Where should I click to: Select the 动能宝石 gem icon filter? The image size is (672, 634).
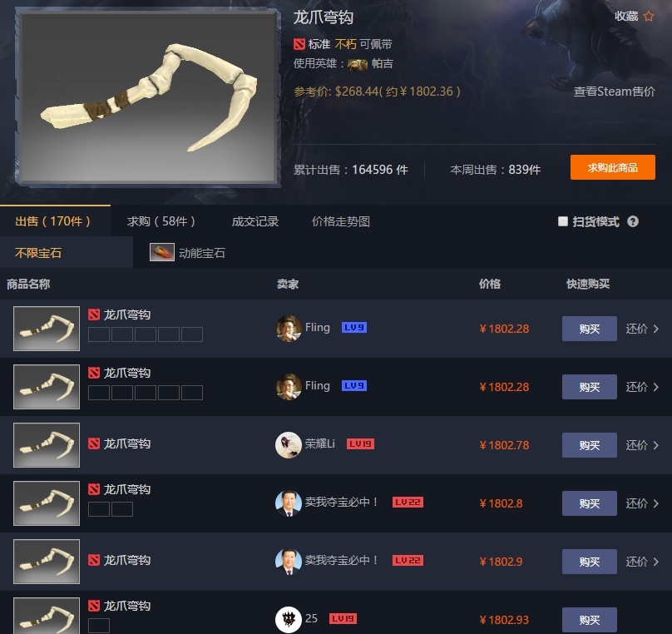(x=162, y=252)
